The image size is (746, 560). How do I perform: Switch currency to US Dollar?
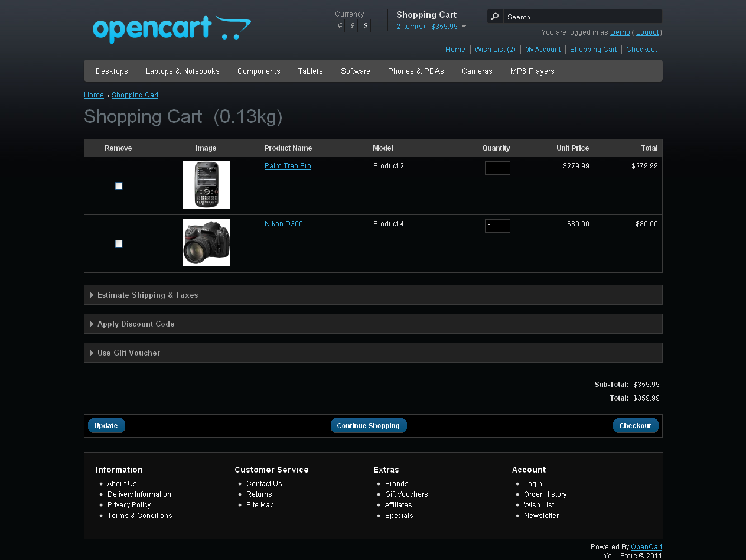366,26
